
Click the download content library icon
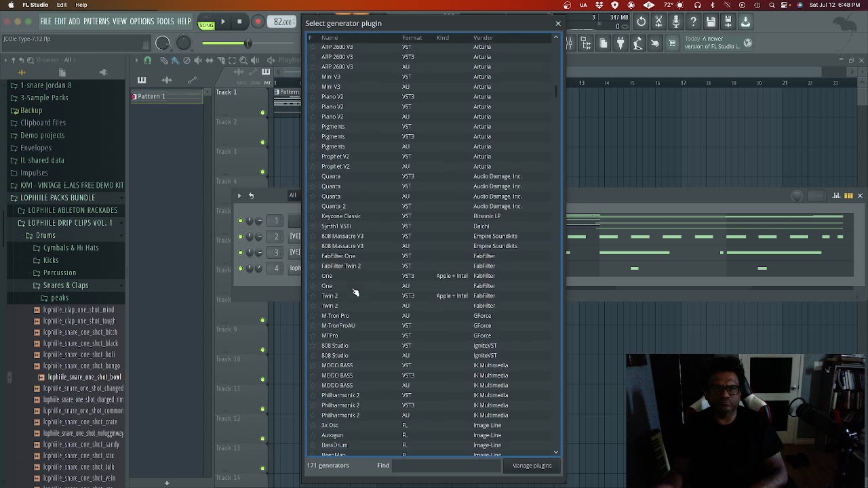click(745, 22)
